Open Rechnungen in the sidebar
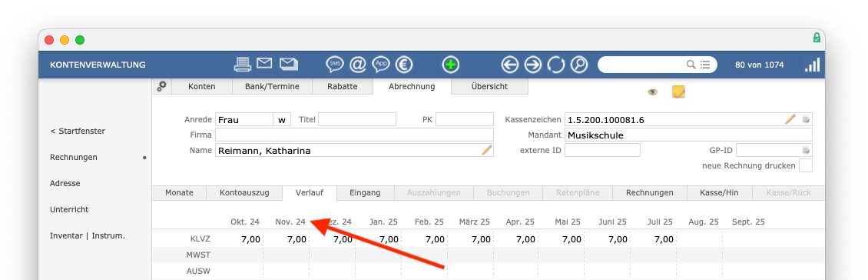Viewport: 868px width, 280px height. (74, 158)
